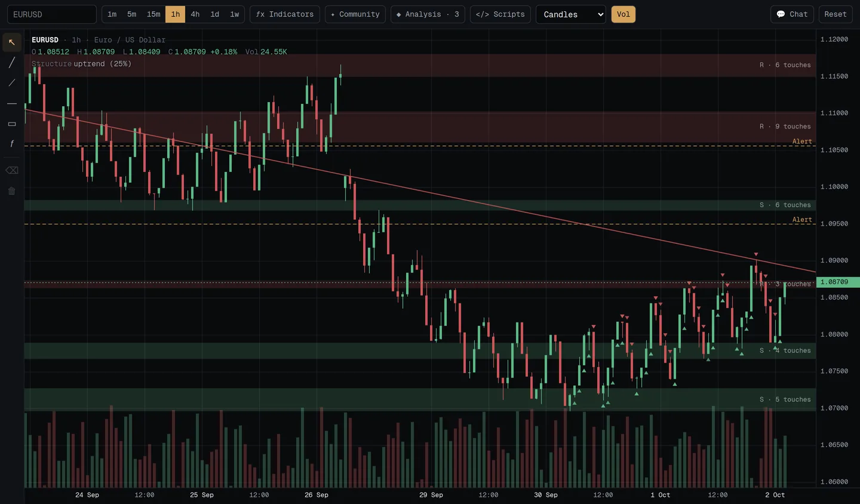Select the cursor arrow tool
The image size is (860, 504).
(x=12, y=42)
